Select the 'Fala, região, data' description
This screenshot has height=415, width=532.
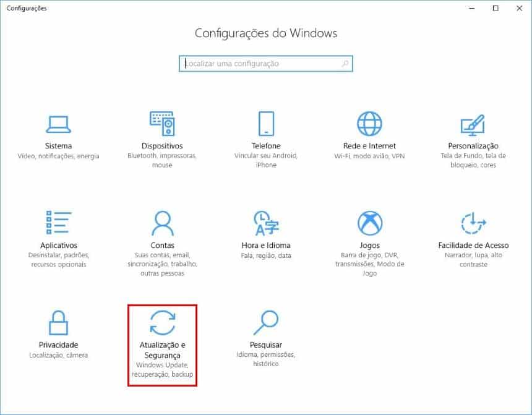coord(267,255)
